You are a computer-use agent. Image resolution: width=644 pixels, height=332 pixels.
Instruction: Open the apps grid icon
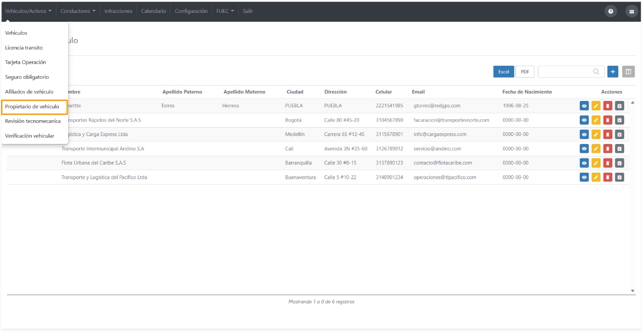click(x=632, y=11)
